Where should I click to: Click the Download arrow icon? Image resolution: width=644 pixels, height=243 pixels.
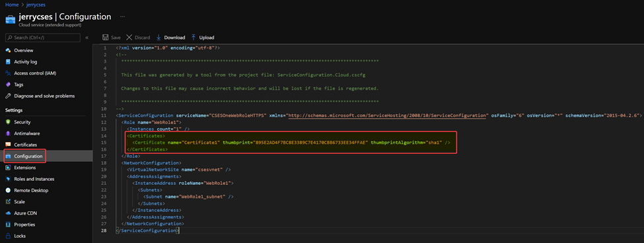tap(159, 38)
